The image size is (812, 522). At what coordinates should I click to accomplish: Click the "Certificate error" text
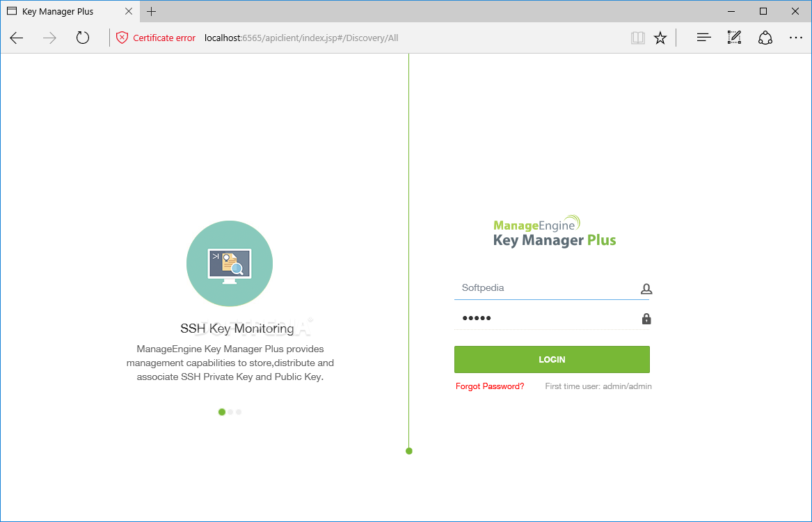coord(164,38)
